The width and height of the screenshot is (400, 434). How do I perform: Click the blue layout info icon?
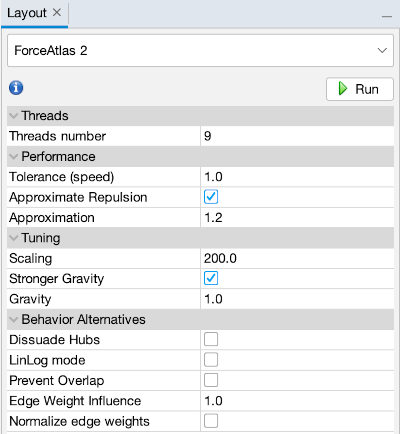16,88
